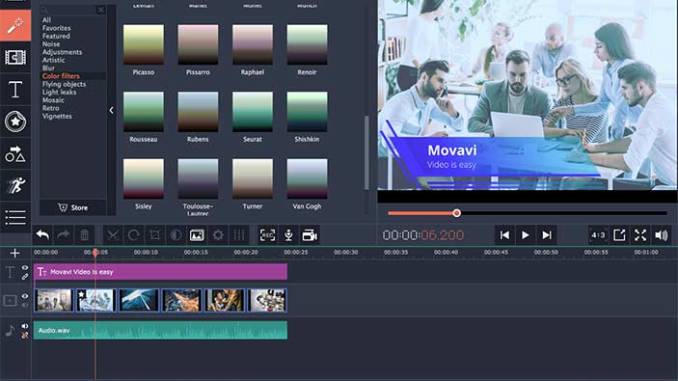Click the scissors Split icon
678x381 pixels.
[113, 235]
